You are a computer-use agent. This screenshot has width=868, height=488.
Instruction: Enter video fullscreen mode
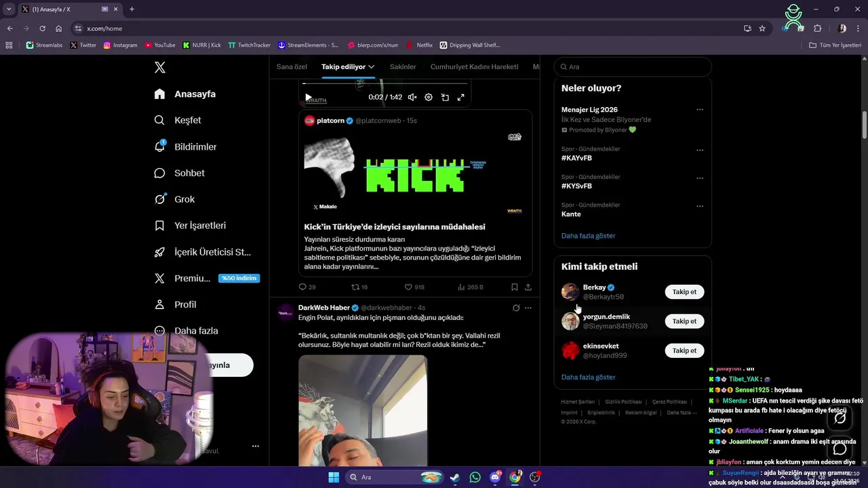click(x=461, y=98)
